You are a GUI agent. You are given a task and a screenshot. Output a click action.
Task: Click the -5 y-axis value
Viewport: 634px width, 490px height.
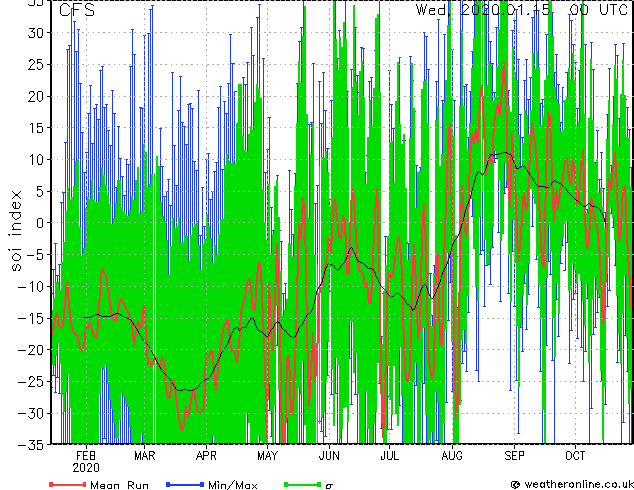pos(35,255)
